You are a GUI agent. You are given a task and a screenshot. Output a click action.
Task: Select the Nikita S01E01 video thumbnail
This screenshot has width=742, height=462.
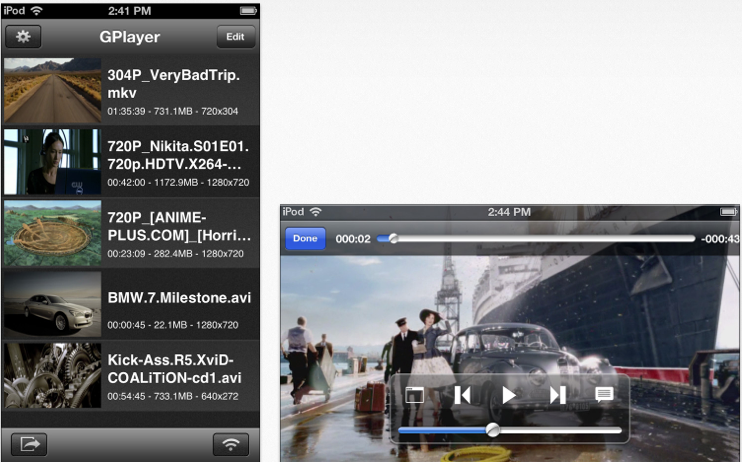coord(53,161)
